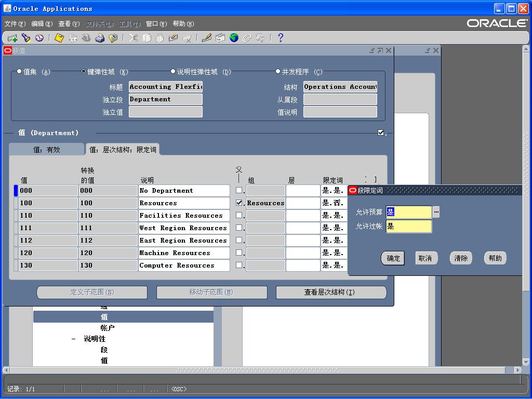
Task: Select the 并发程序 (C) radio button
Action: point(278,71)
